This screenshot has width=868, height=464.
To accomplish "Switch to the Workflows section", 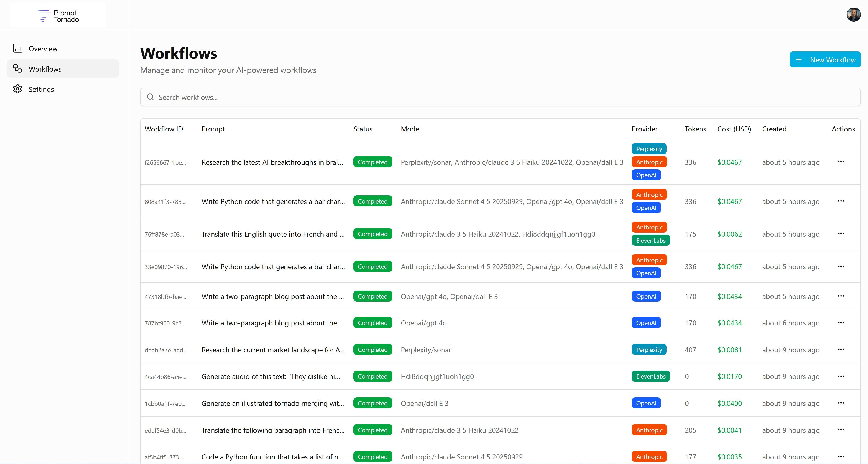I will pyautogui.click(x=45, y=68).
